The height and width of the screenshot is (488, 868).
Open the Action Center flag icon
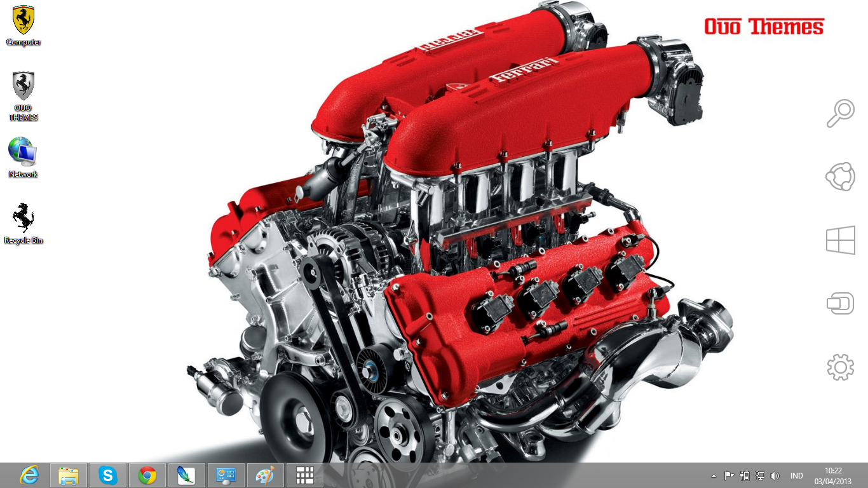[729, 475]
